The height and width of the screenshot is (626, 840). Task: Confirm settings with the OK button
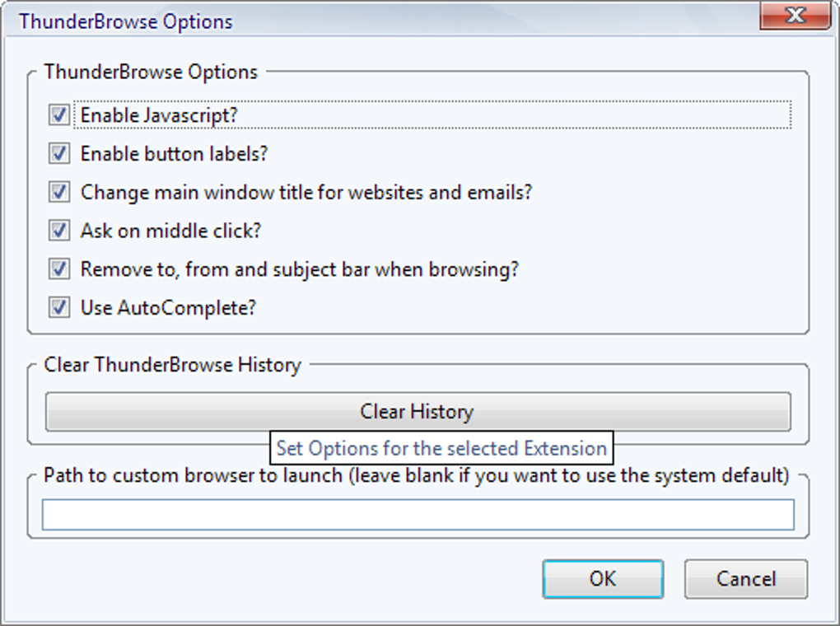(603, 578)
